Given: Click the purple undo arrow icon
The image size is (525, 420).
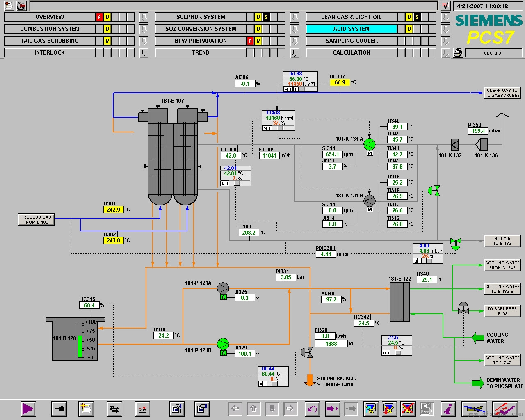Looking at the screenshot, I should tap(312, 409).
